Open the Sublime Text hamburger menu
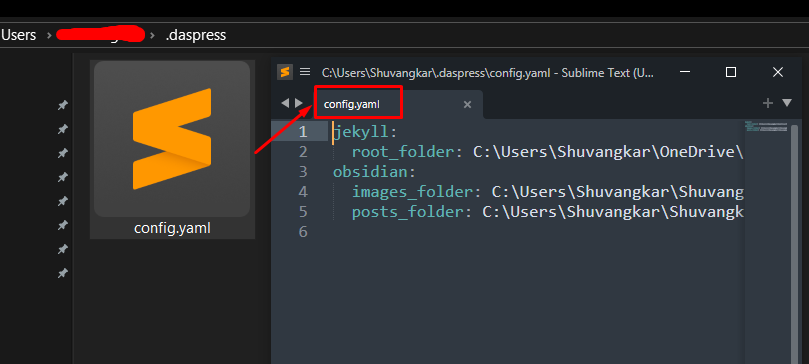 click(305, 72)
